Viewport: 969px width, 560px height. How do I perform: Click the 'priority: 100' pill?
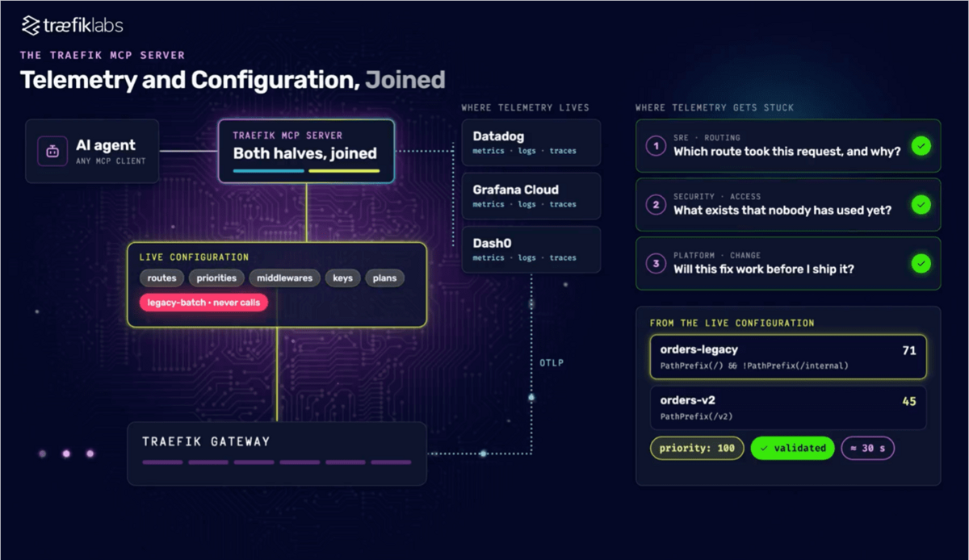[x=697, y=449]
